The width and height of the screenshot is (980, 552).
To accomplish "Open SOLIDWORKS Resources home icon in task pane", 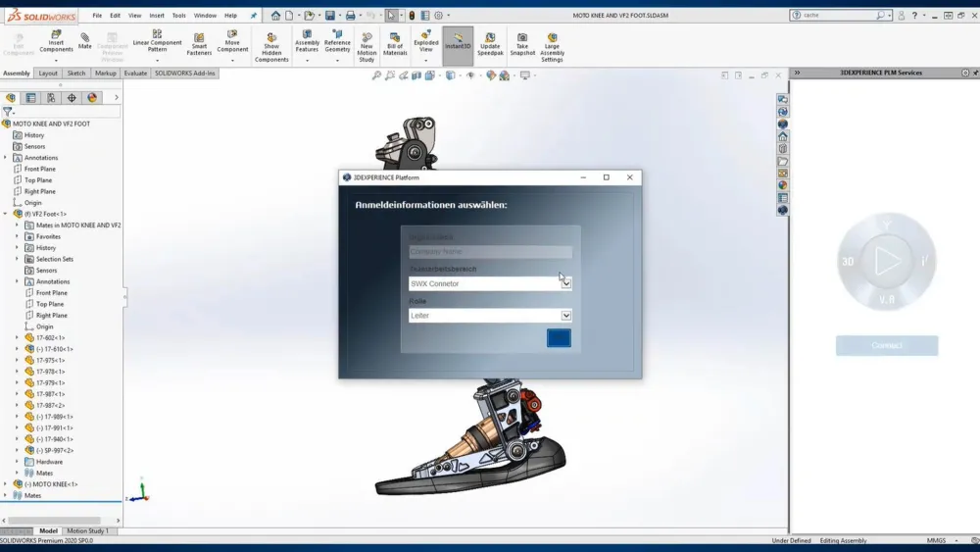I will coord(782,136).
